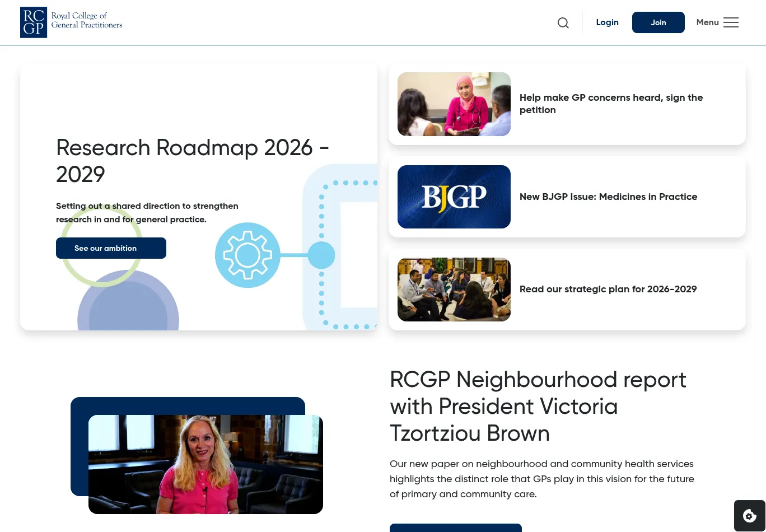
Task: Open New BJGP Issue: Medicines in Practice
Action: click(x=608, y=197)
